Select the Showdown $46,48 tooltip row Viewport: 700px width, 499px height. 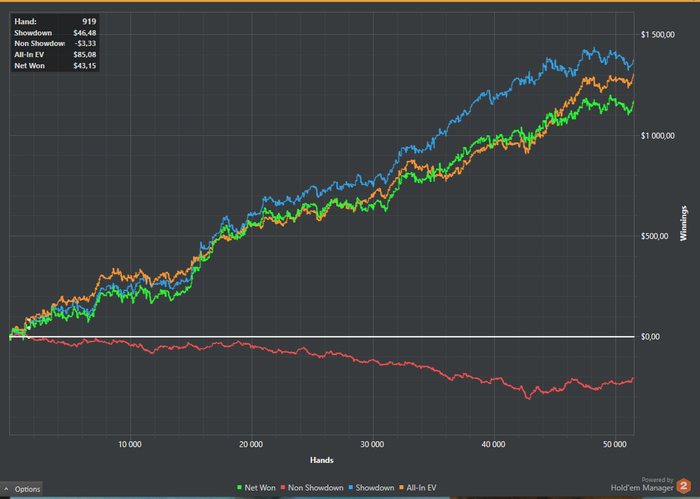pos(55,33)
